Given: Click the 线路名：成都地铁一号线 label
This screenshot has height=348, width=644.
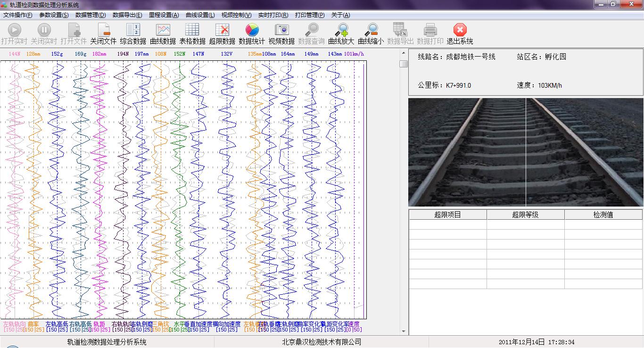Looking at the screenshot, I should tap(457, 57).
